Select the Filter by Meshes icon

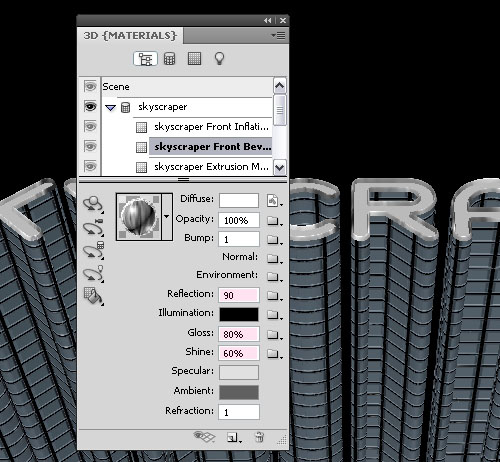(170, 59)
